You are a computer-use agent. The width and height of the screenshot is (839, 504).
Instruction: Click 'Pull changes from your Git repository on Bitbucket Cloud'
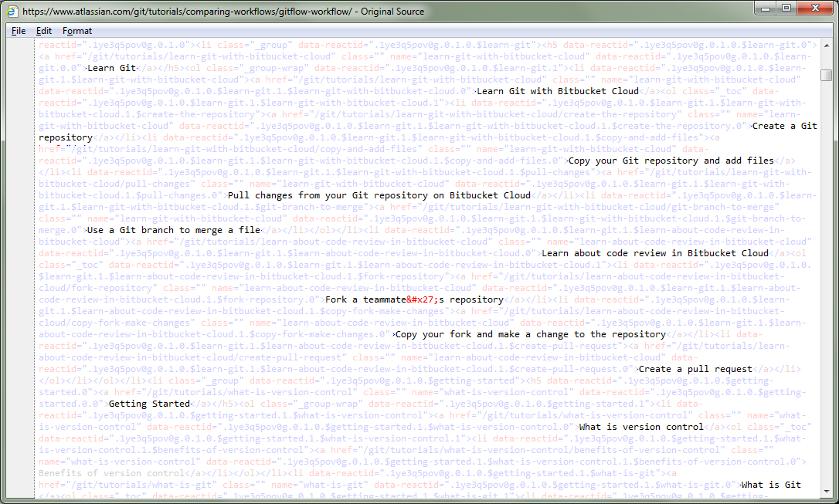[x=379, y=195]
